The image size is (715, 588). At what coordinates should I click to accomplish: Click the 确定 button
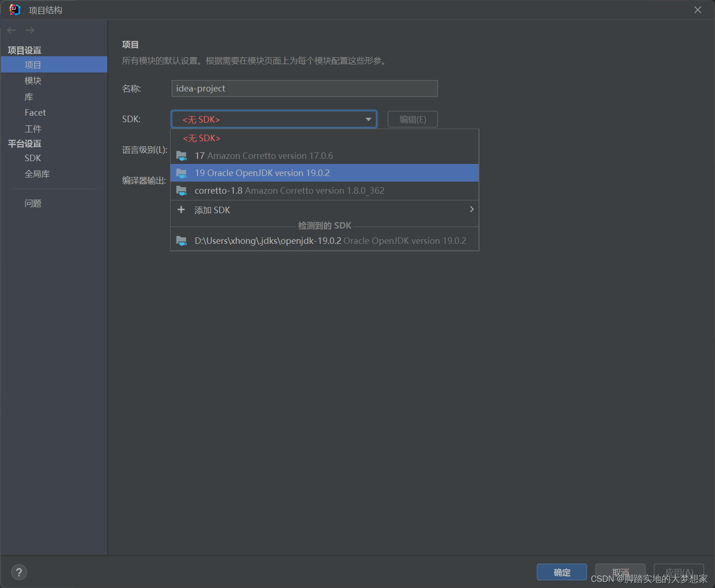(x=562, y=572)
